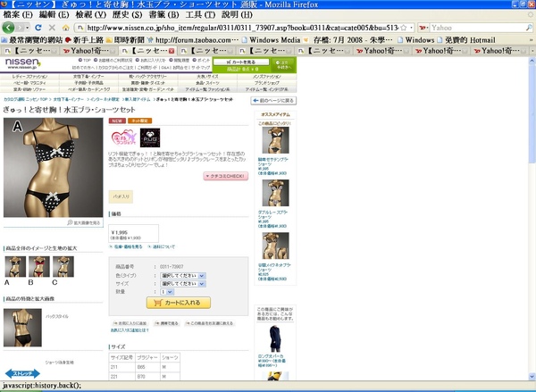Show more bookmarks with the toolbar chevron
This screenshot has width=536, height=392.
click(x=531, y=40)
